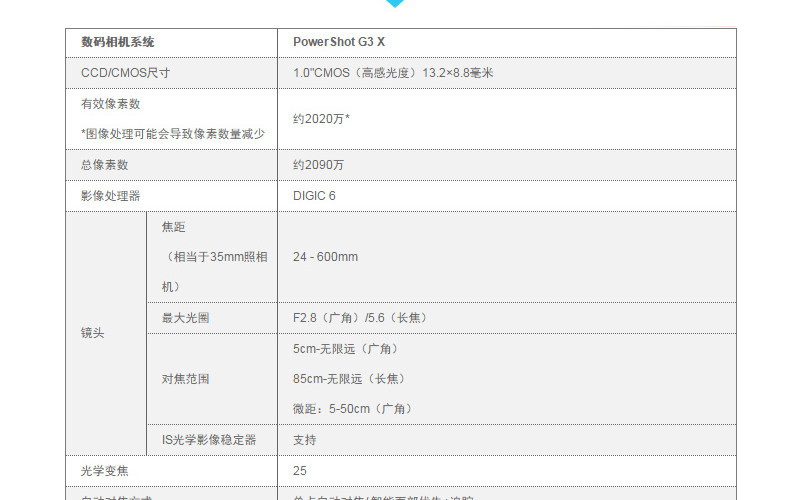Select the '约2090万' value
790x500 pixels.
click(x=318, y=165)
